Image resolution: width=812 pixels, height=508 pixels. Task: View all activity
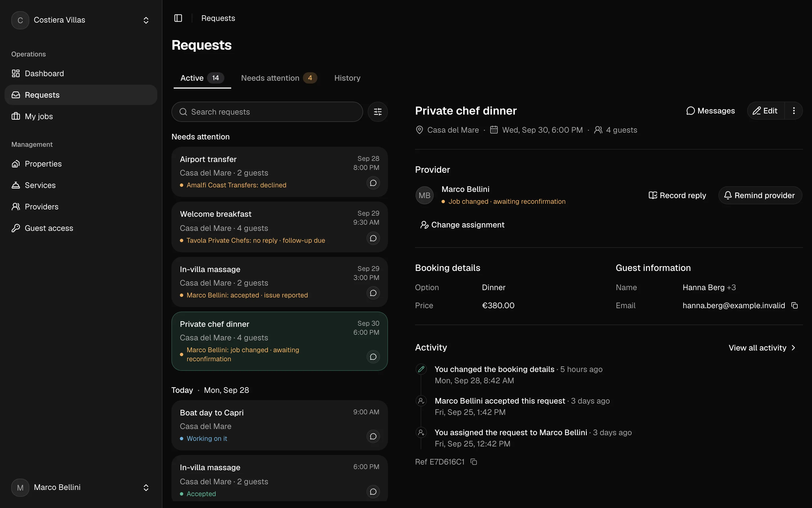click(762, 348)
